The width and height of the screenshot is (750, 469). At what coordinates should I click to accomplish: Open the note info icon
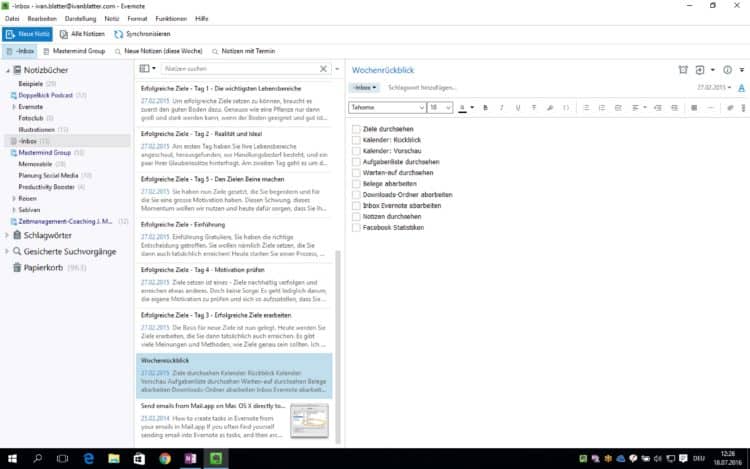tap(727, 70)
